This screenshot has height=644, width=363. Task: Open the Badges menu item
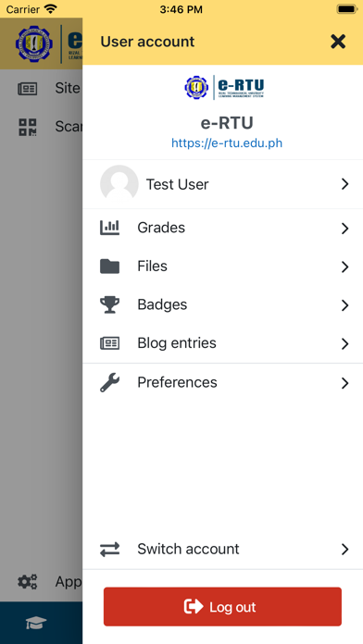(223, 304)
